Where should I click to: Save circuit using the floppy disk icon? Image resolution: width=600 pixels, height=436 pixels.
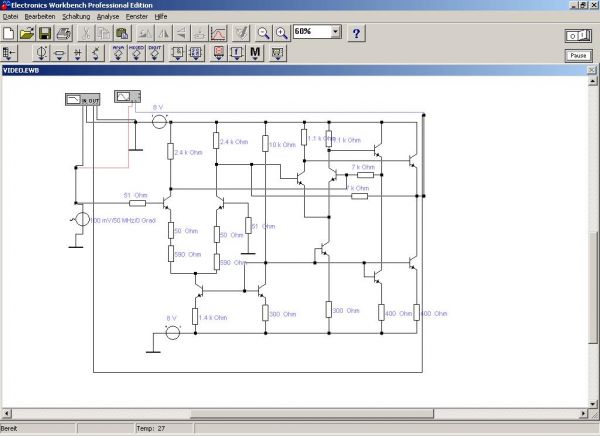pyautogui.click(x=45, y=34)
